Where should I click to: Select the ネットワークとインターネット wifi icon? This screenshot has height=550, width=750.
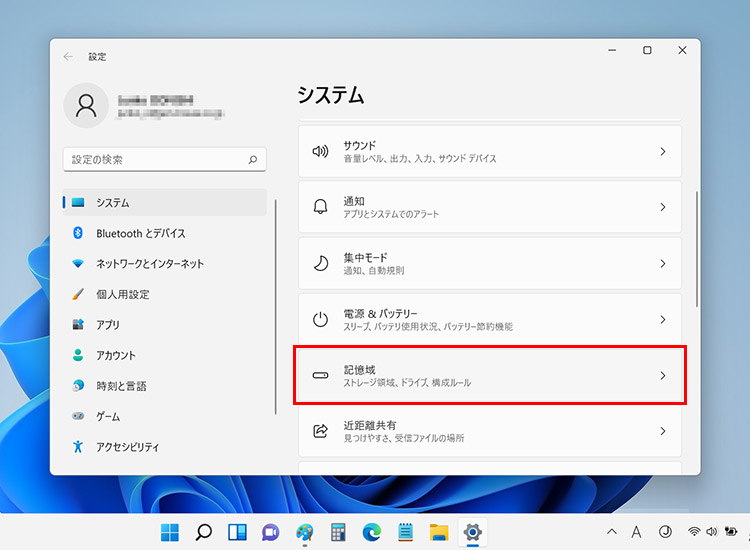tap(78, 264)
